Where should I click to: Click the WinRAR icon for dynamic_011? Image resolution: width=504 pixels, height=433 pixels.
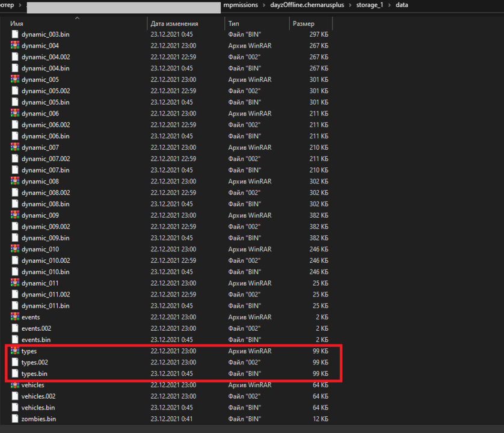click(x=15, y=283)
